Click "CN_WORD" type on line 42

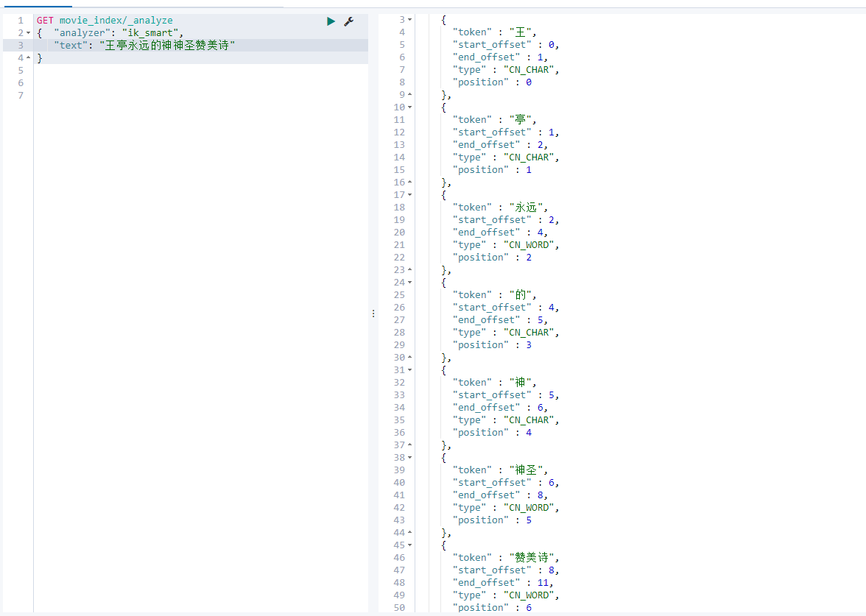pos(529,508)
